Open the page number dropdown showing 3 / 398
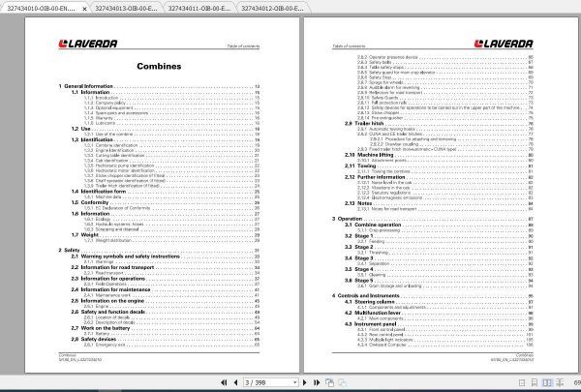 (x=295, y=382)
